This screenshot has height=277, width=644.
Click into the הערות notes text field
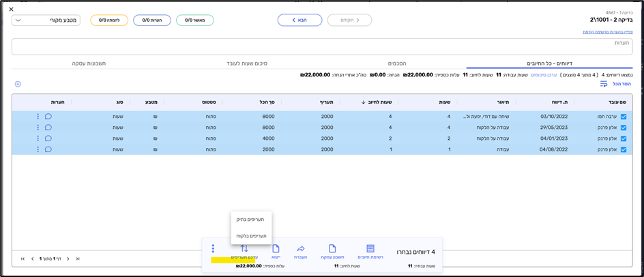click(321, 46)
